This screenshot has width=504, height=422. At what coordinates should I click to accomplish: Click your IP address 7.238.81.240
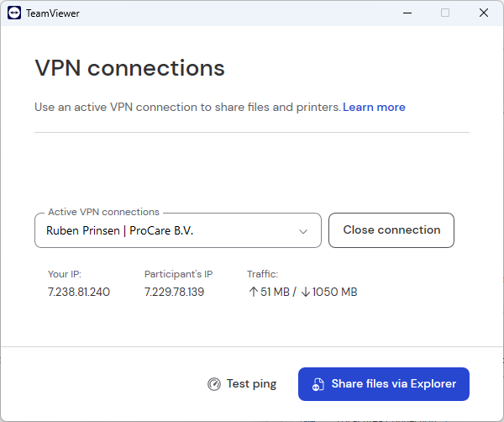[x=79, y=292]
